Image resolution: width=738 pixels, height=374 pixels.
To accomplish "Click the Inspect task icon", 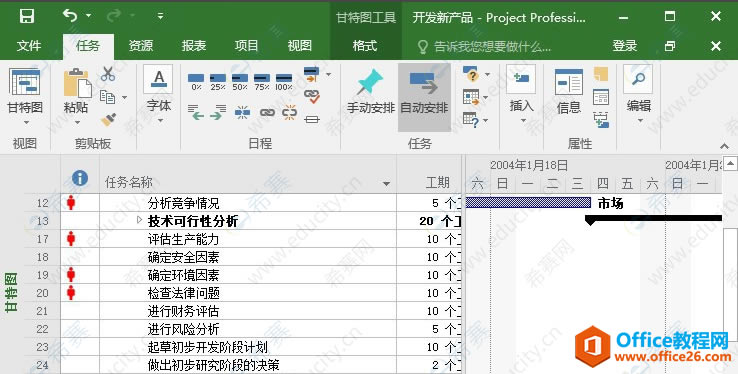I will (471, 74).
